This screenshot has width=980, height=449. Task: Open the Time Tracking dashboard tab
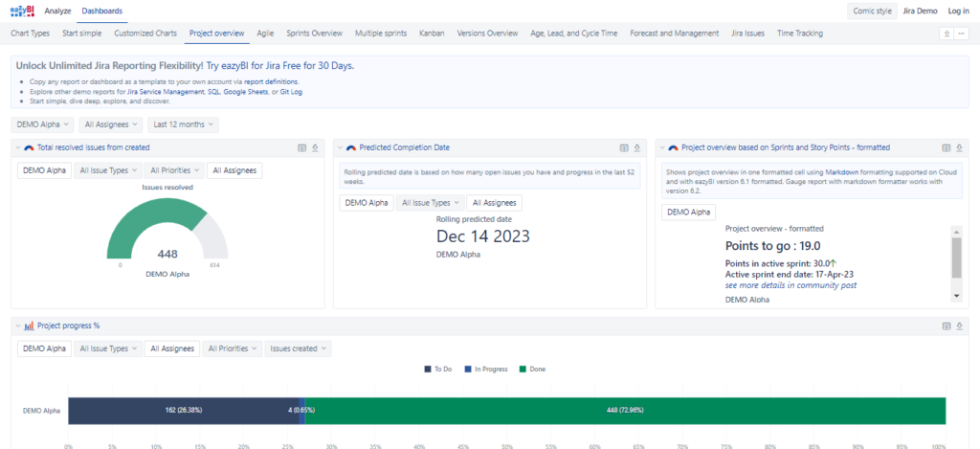(x=800, y=34)
